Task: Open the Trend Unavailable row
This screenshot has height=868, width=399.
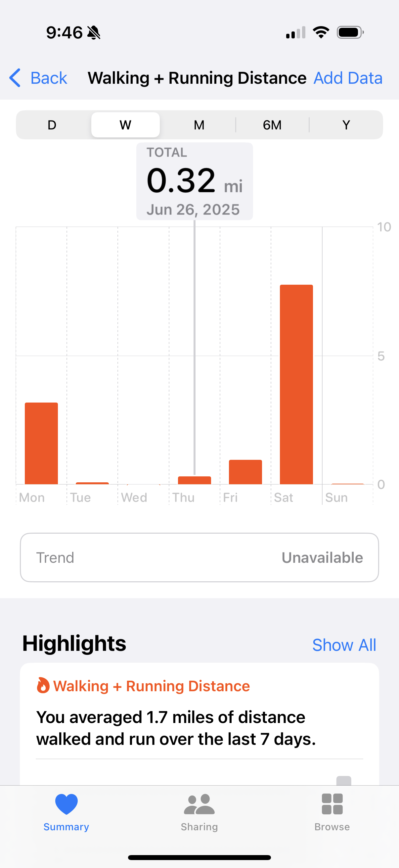Action: (199, 557)
